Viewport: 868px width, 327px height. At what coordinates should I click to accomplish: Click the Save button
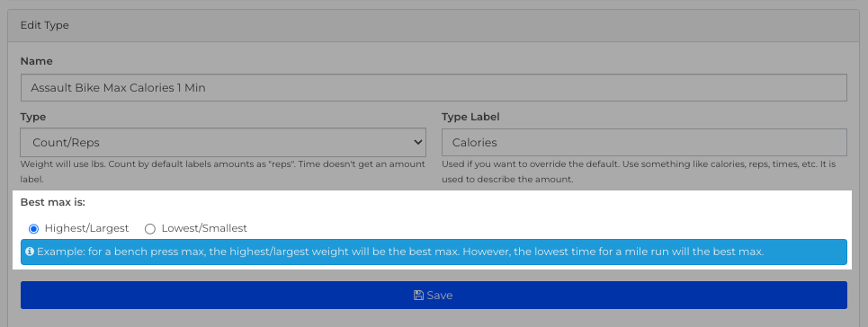click(x=434, y=296)
